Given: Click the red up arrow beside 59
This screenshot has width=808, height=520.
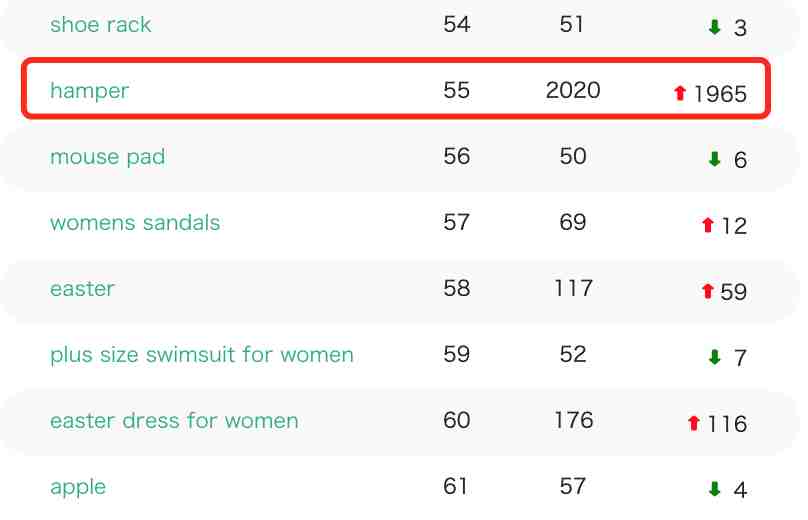Looking at the screenshot, I should [708, 291].
